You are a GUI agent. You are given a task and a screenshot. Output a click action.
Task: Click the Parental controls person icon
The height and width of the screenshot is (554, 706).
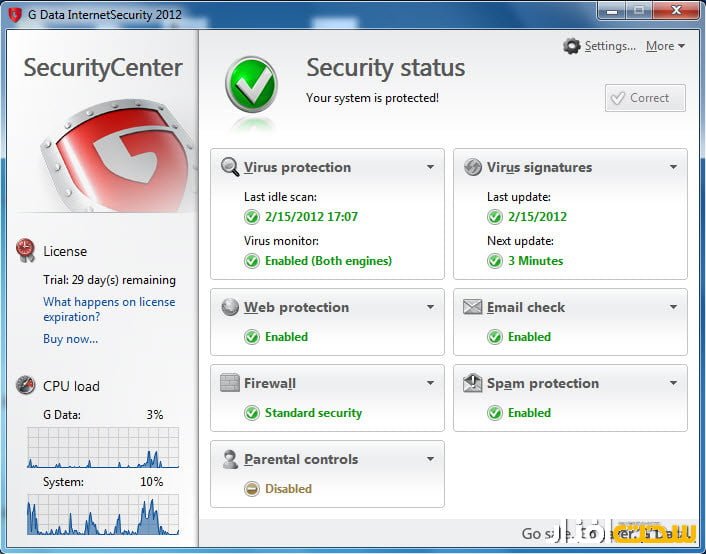230,459
